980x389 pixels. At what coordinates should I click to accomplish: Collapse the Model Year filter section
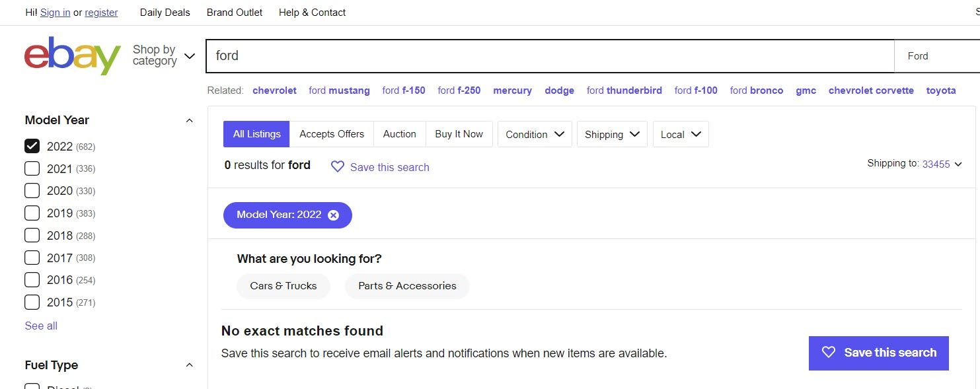pos(189,120)
